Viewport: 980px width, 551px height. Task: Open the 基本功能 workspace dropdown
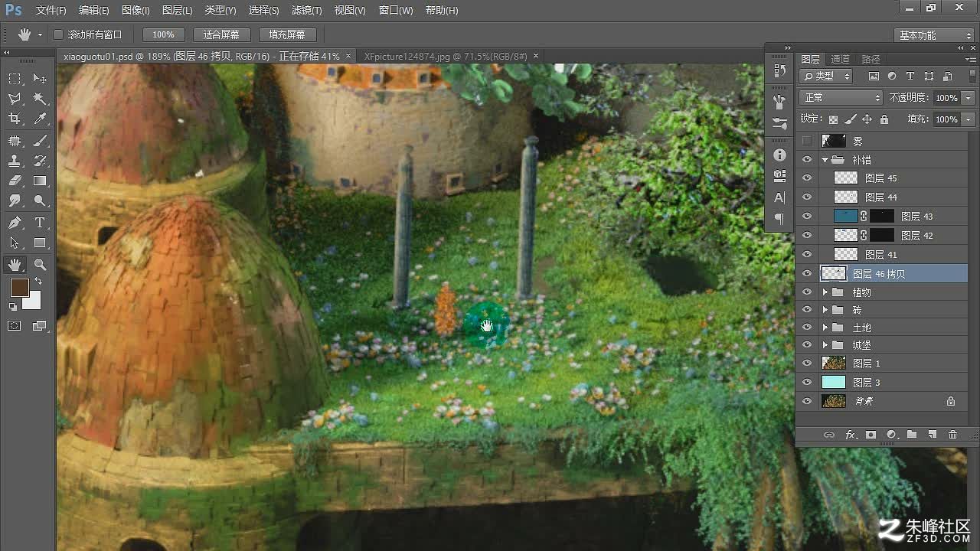pos(934,35)
